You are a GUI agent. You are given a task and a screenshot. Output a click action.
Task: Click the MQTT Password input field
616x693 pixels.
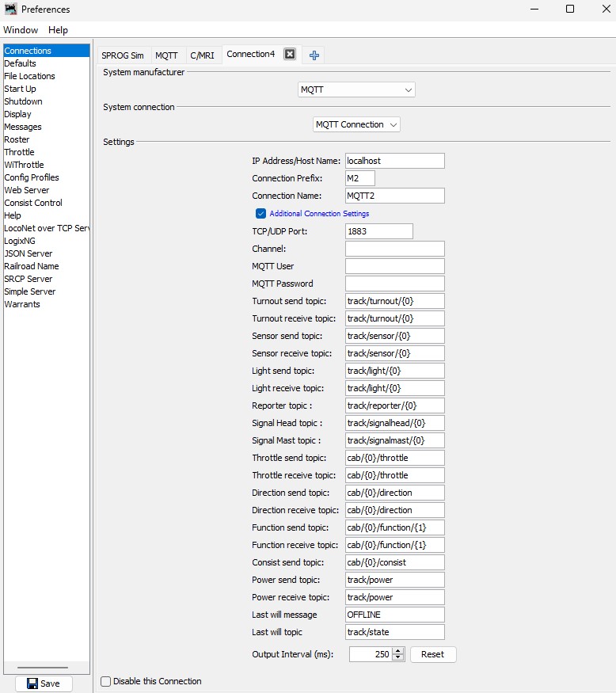[x=394, y=284]
